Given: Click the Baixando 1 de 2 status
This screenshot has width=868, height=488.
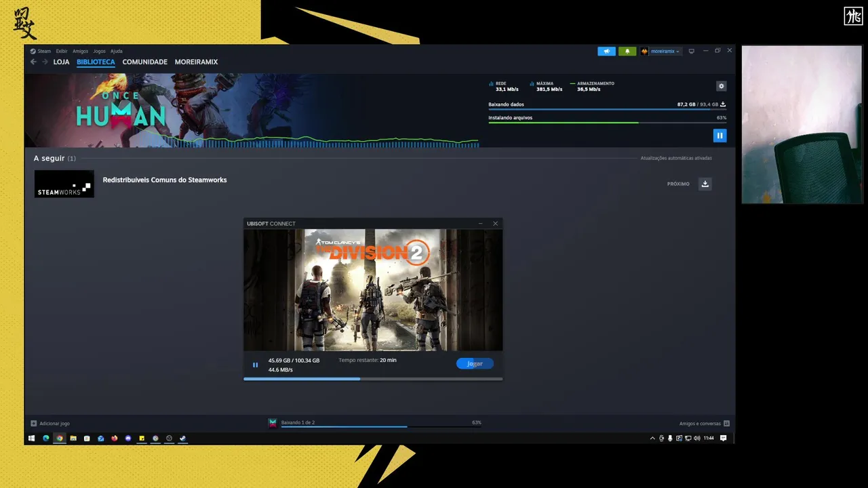Looking at the screenshot, I should point(298,422).
